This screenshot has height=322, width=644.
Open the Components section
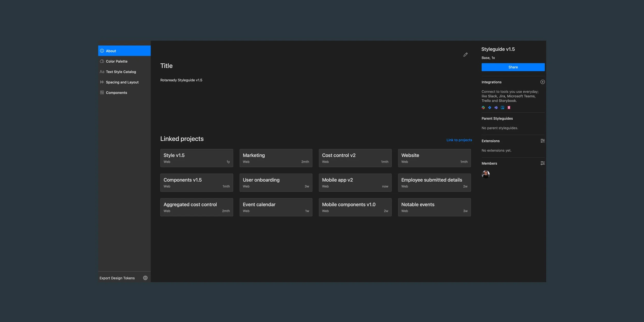116,93
